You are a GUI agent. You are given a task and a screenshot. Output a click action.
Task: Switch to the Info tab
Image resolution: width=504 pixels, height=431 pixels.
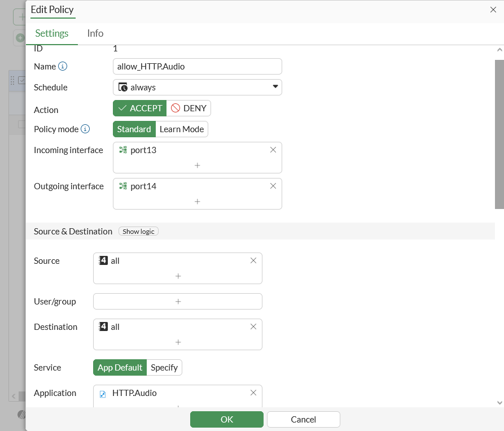tap(95, 33)
